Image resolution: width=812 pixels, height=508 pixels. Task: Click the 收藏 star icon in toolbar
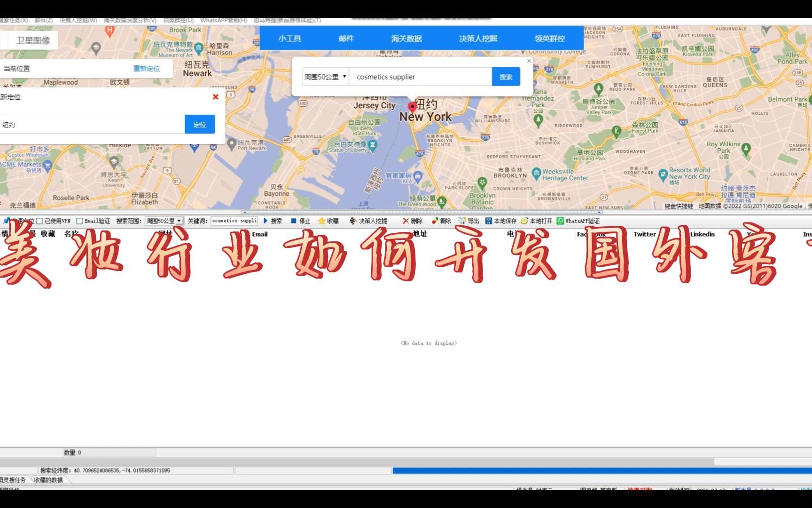click(321, 221)
